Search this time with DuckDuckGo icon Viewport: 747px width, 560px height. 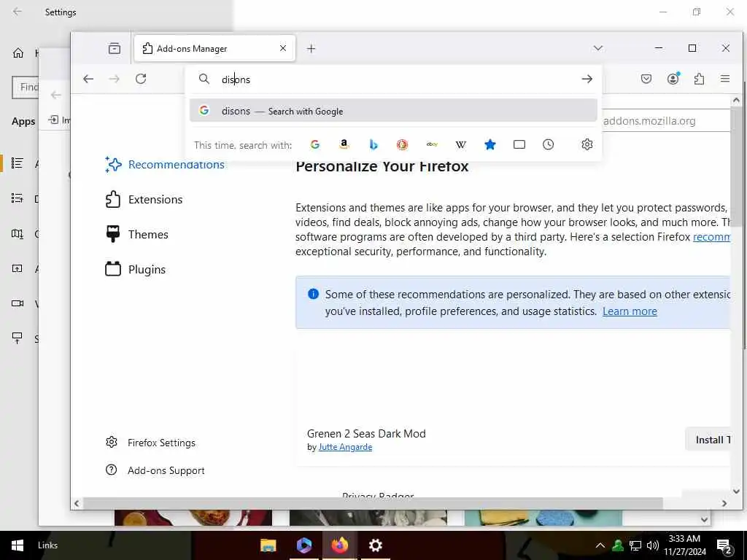(403, 144)
